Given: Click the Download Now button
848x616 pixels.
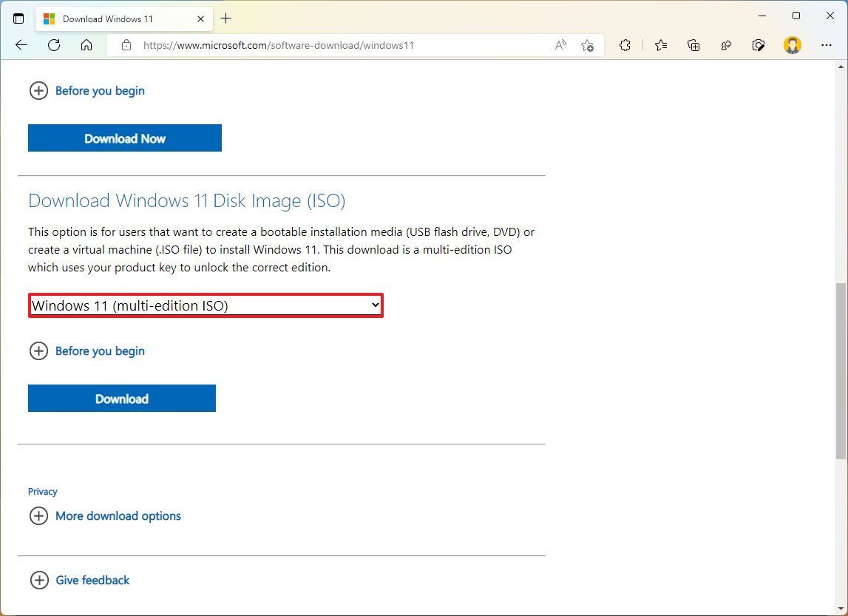Looking at the screenshot, I should [124, 138].
